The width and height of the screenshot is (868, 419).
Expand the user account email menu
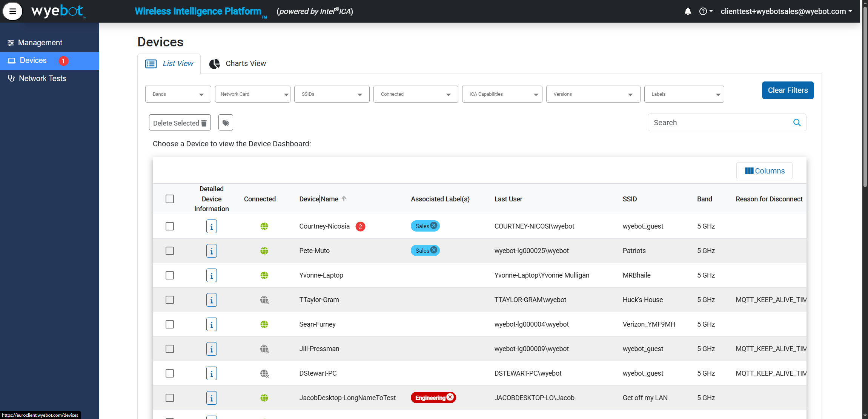pos(786,11)
